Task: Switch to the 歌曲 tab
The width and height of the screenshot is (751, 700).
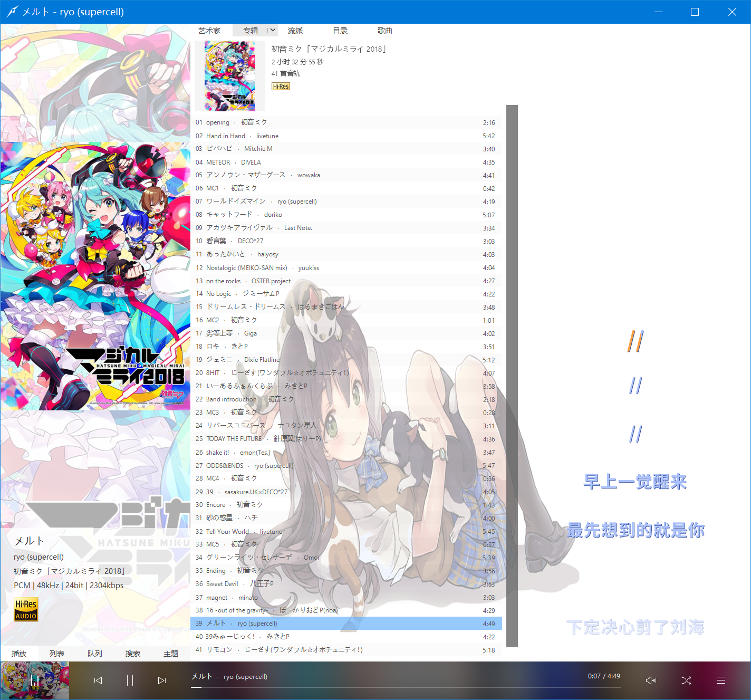Action: (x=385, y=31)
